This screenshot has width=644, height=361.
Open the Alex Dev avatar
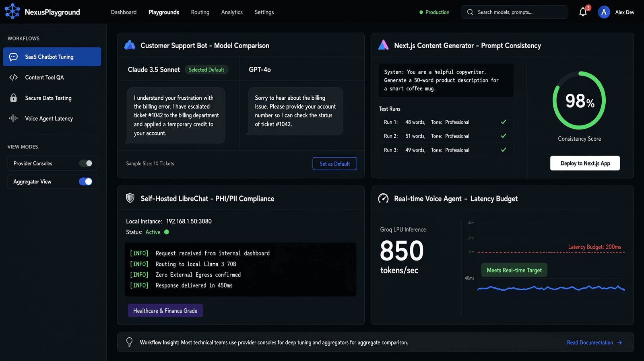tap(604, 12)
